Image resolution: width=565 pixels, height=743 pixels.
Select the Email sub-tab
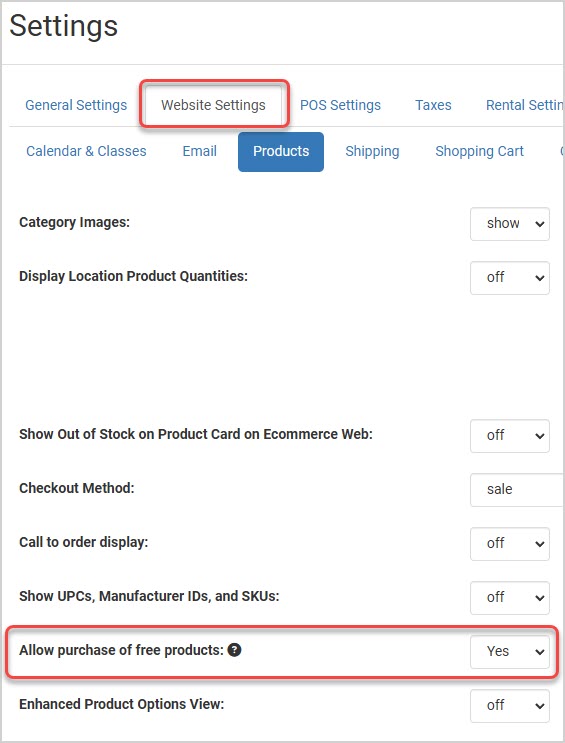(200, 151)
